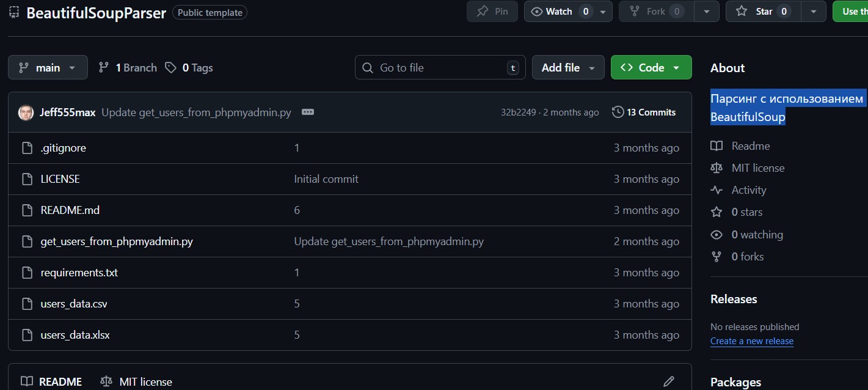The width and height of the screenshot is (868, 390).
Task: Edit the README with the pencil icon
Action: [669, 381]
